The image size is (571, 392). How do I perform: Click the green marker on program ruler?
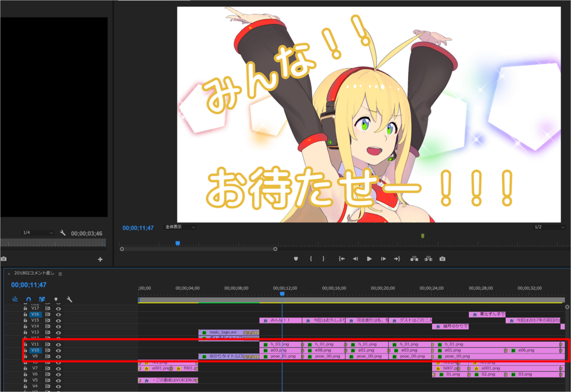[423, 236]
